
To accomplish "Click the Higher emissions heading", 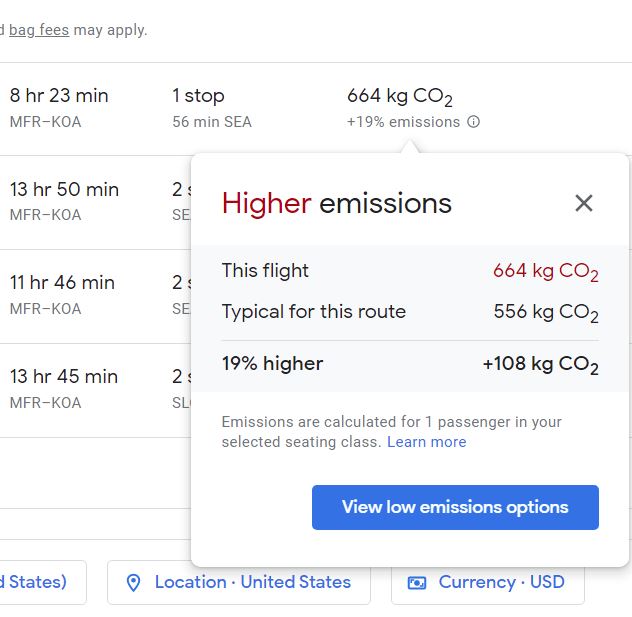I will pyautogui.click(x=336, y=204).
